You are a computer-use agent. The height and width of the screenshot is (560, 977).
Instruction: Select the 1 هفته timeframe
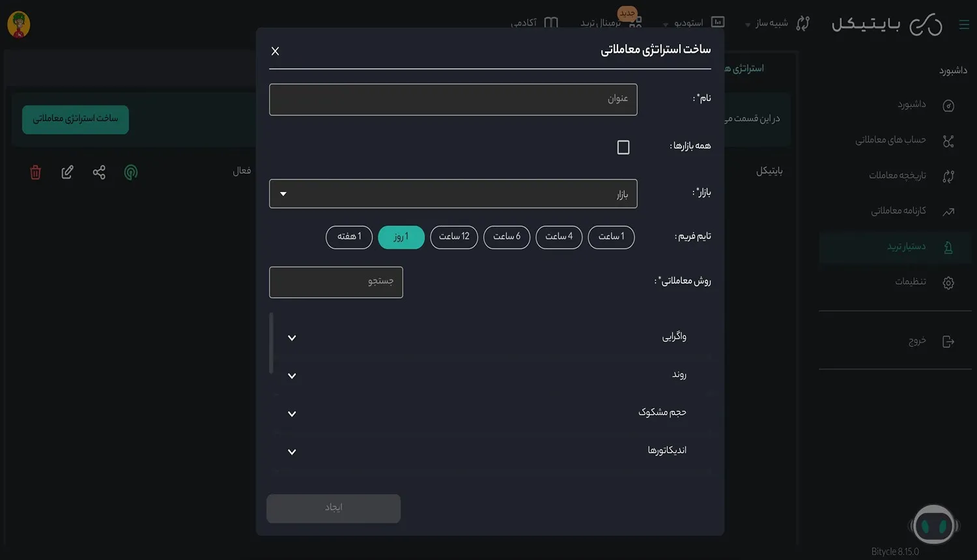(x=349, y=237)
